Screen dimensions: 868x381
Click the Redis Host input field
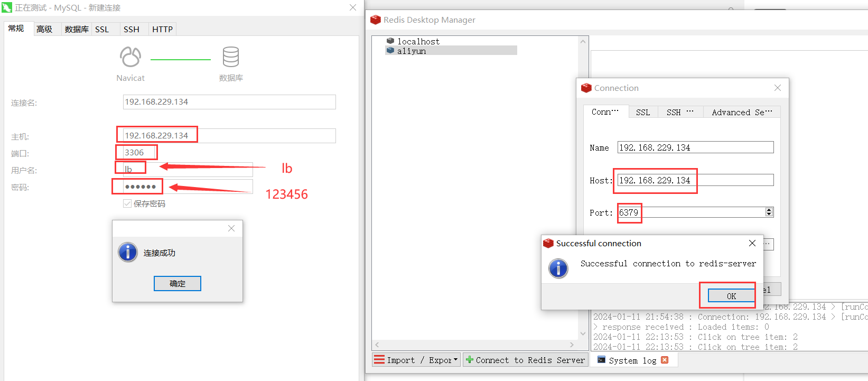pyautogui.click(x=695, y=180)
